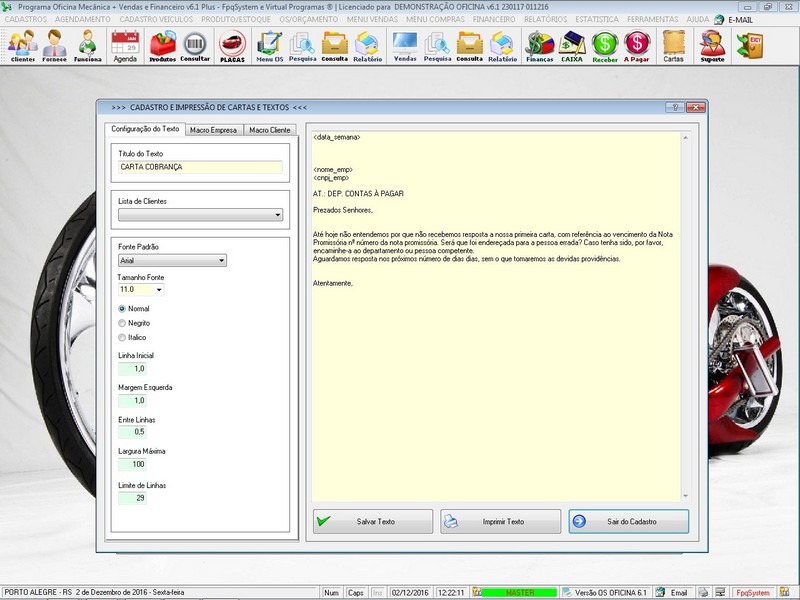
Task: Select the Italico font style radio
Action: (x=122, y=337)
